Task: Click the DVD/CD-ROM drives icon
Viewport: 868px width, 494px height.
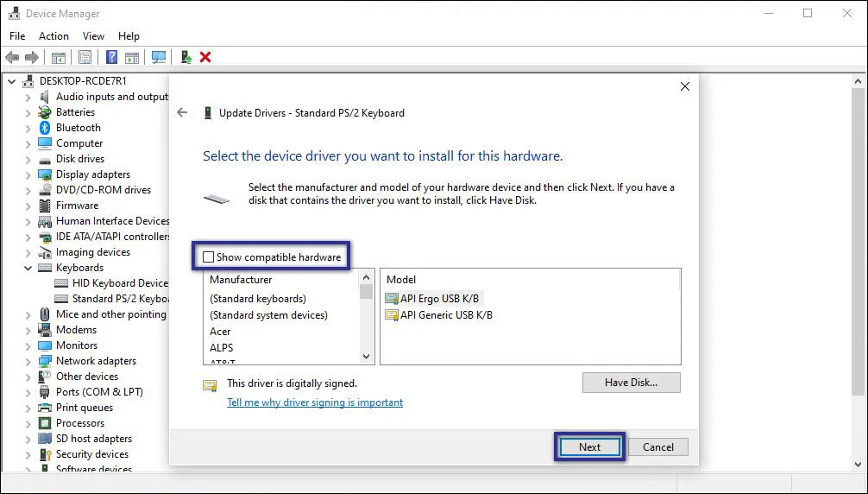Action: click(45, 190)
